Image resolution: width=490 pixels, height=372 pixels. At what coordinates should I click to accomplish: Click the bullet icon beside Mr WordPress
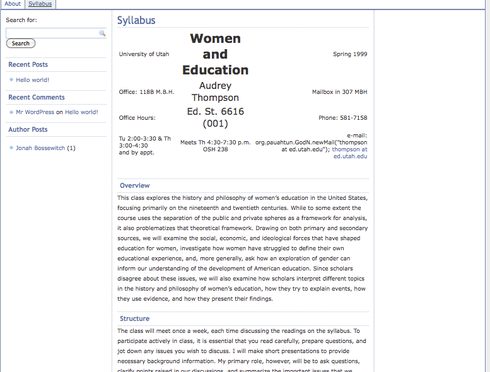tap(11, 112)
